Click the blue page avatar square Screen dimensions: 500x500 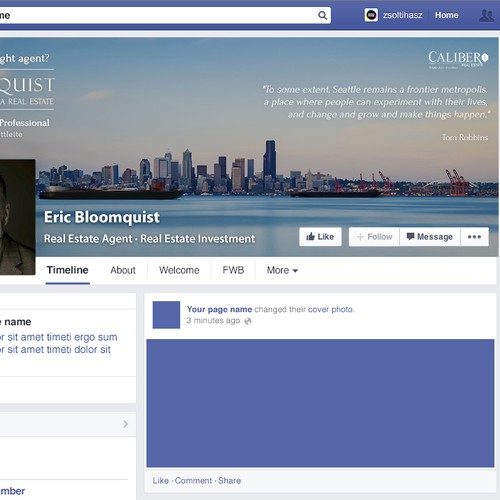166,315
